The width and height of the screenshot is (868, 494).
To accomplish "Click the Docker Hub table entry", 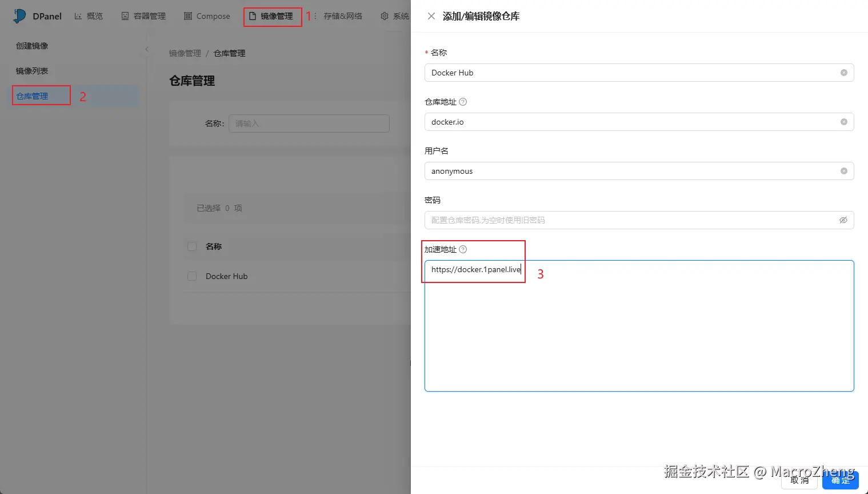I will [227, 276].
